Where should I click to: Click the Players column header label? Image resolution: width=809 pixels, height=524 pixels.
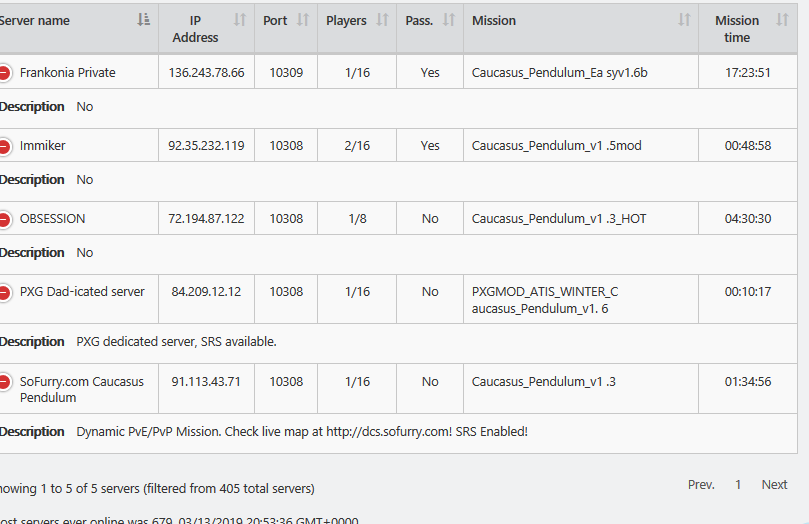(x=346, y=21)
